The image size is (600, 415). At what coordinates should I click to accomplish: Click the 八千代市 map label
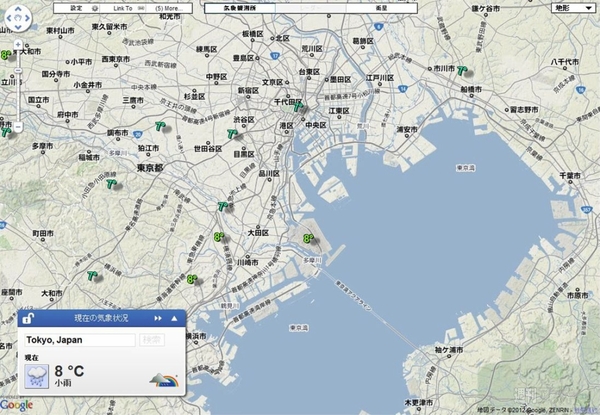[565, 62]
